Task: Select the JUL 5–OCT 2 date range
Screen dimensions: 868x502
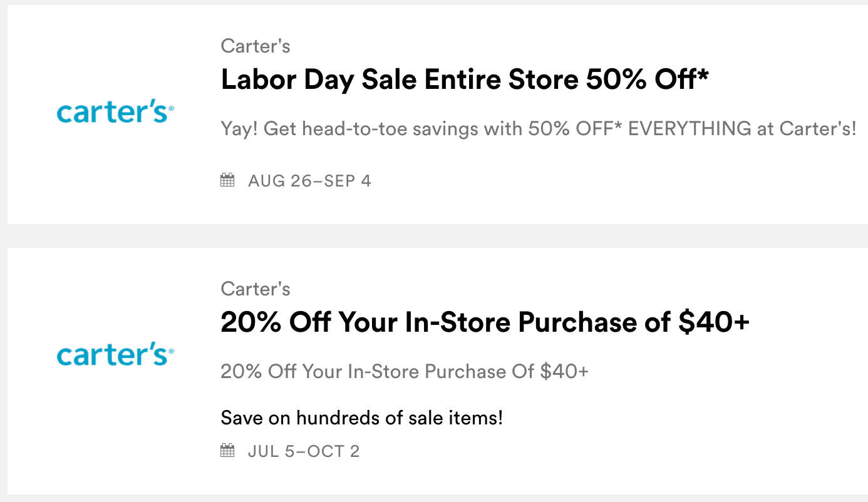Action: point(304,451)
